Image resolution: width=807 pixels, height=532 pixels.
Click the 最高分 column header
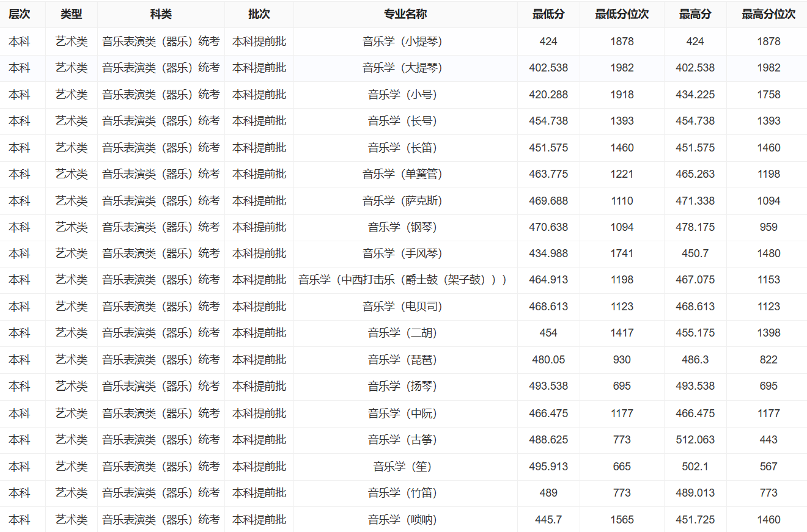[x=695, y=14]
